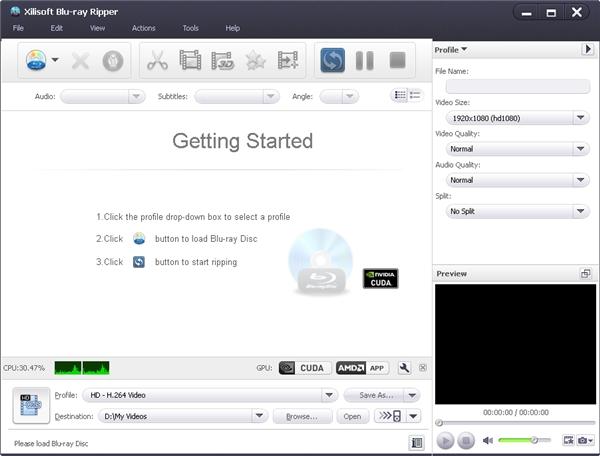Click the Load Blu-ray Disc icon

point(36,60)
